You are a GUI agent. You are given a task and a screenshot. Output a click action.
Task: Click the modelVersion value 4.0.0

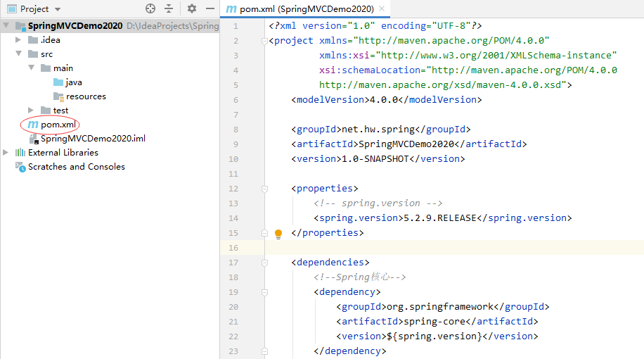pos(384,99)
